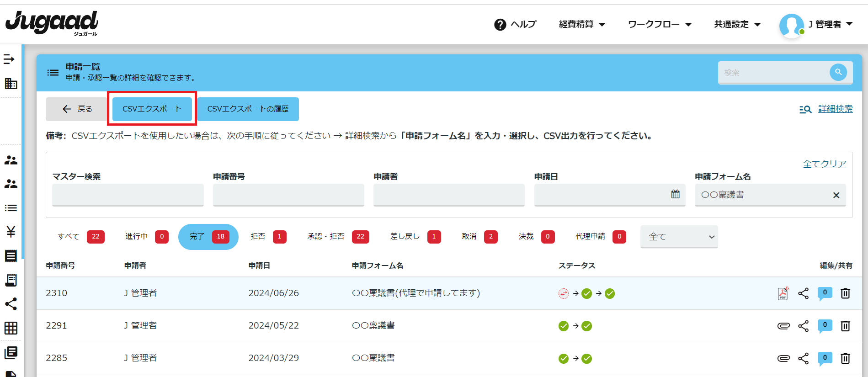The image size is (868, 377).
Task: Select the 進行中 status tab
Action: point(147,236)
